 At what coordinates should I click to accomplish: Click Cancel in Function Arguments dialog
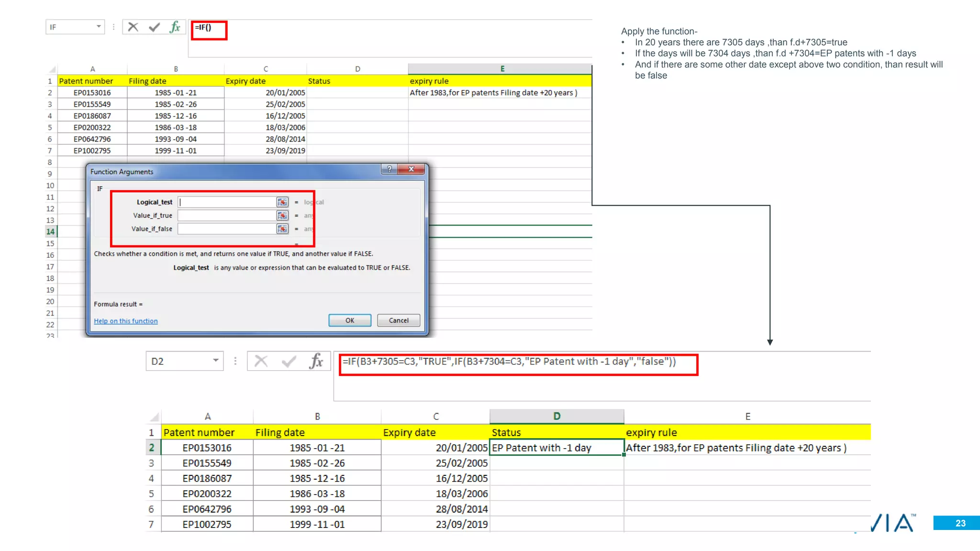coord(399,320)
